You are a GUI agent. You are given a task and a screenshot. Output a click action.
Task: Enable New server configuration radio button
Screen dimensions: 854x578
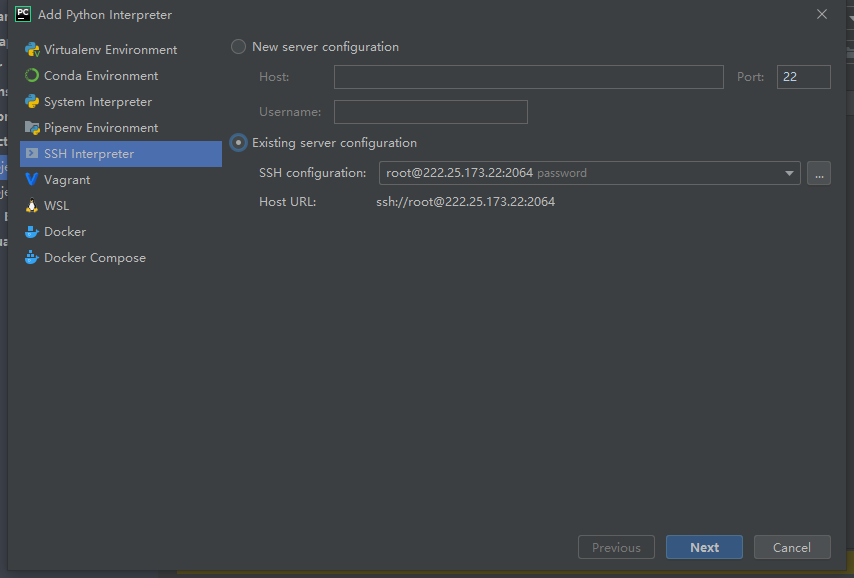(238, 47)
